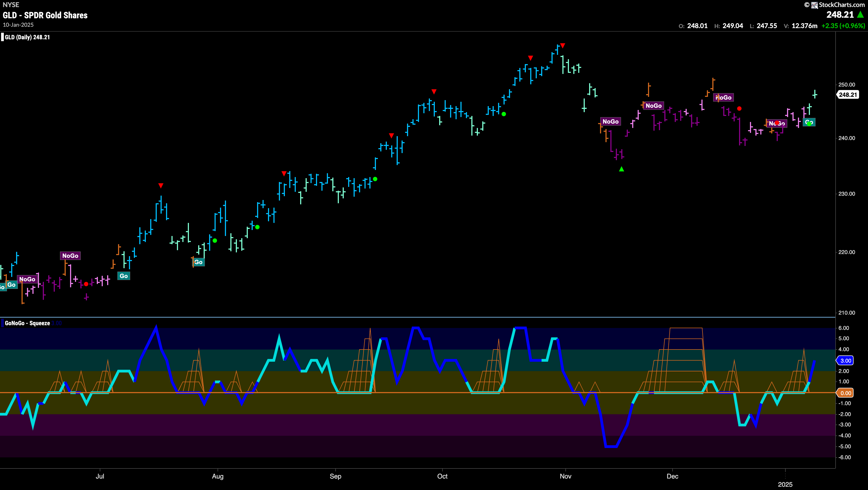Click the high value H: 249.04
The height and width of the screenshot is (490, 868).
728,26
